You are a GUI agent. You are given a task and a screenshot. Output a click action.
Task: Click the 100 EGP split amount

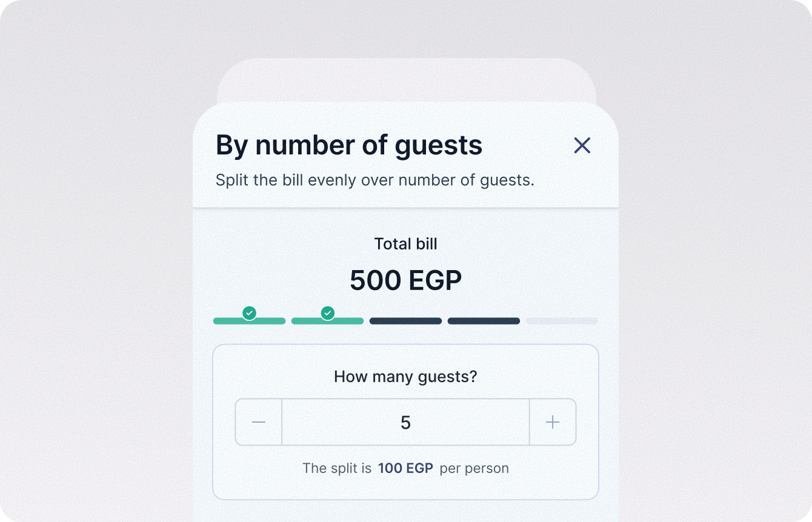(x=405, y=468)
